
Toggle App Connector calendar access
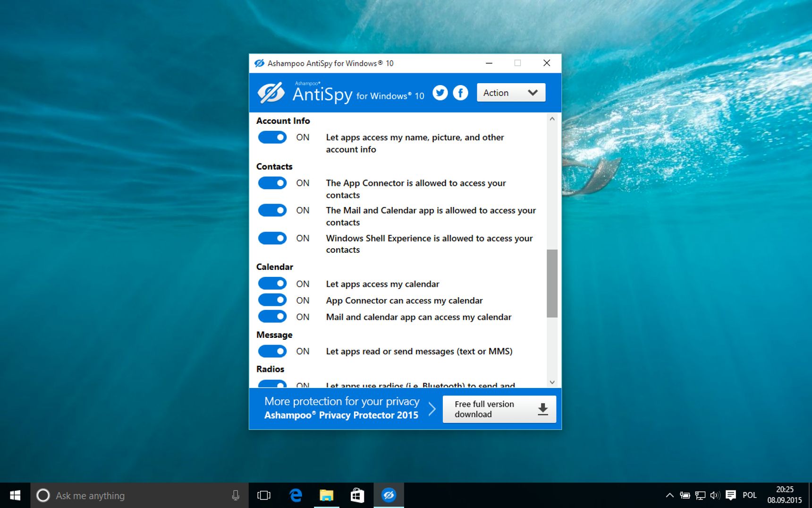[272, 300]
